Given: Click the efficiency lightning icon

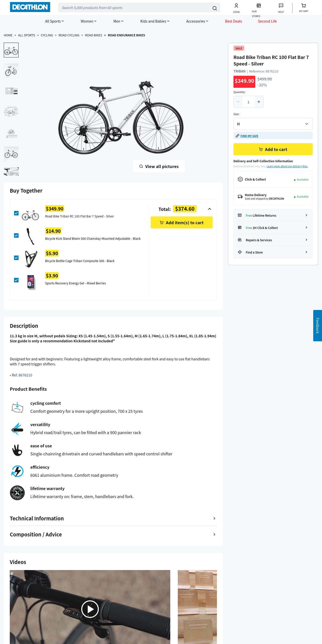Looking at the screenshot, I should tap(17, 471).
